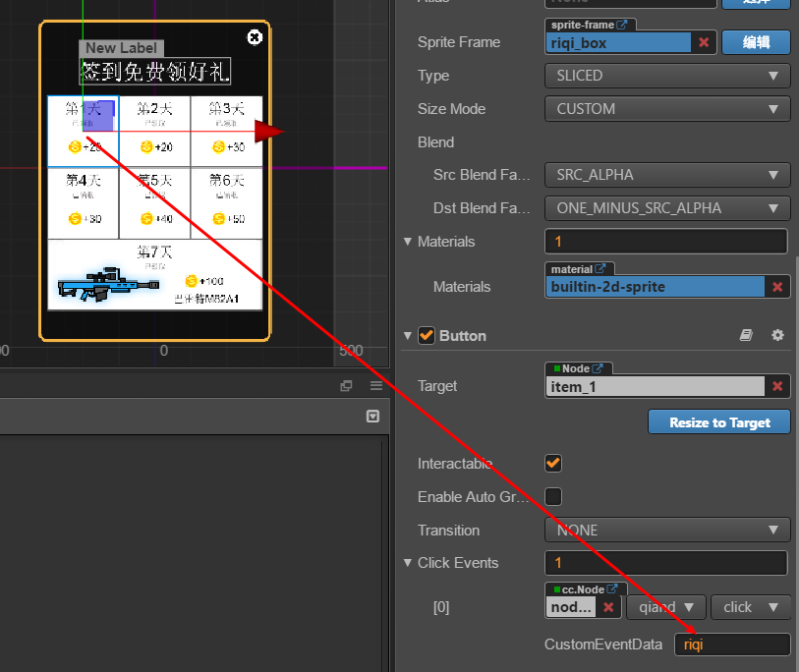799x672 pixels.
Task: Remove the click event node reference
Action: tap(608, 607)
